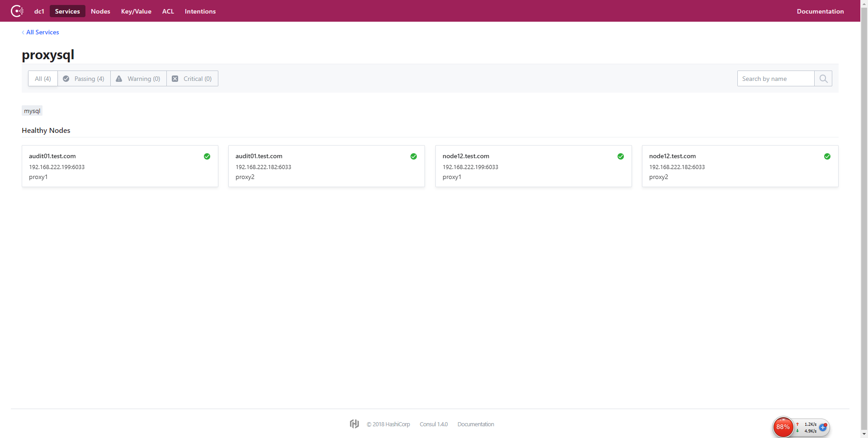Open the top-bar Documentation link
This screenshot has width=868, height=438.
coord(820,11)
